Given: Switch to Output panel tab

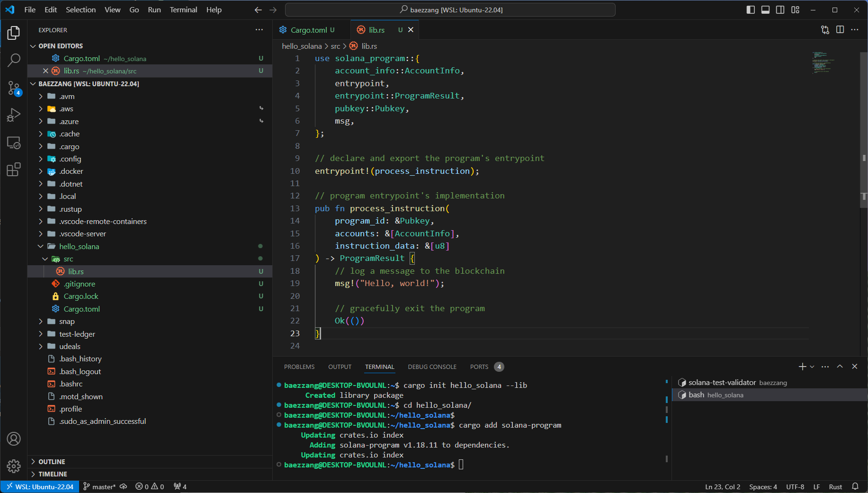Looking at the screenshot, I should (x=340, y=367).
